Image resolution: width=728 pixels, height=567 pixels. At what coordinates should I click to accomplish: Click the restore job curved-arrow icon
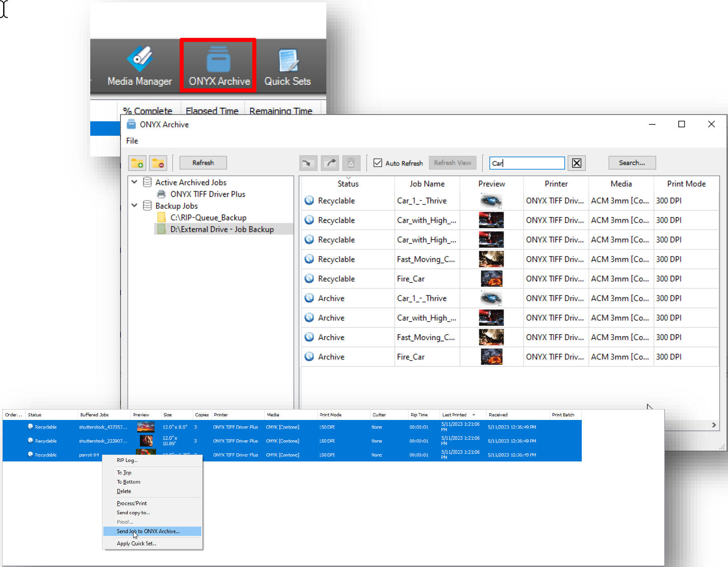point(308,163)
